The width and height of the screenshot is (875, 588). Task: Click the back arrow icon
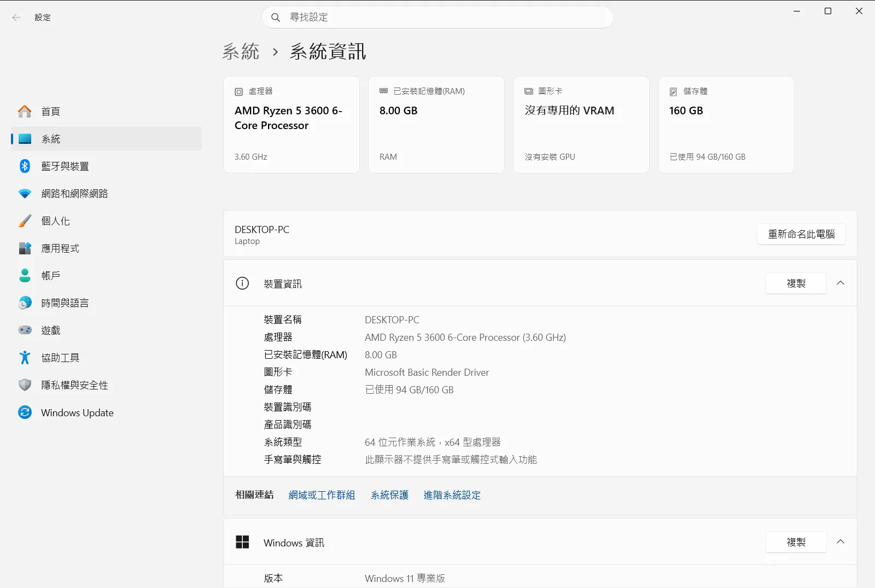tap(16, 18)
